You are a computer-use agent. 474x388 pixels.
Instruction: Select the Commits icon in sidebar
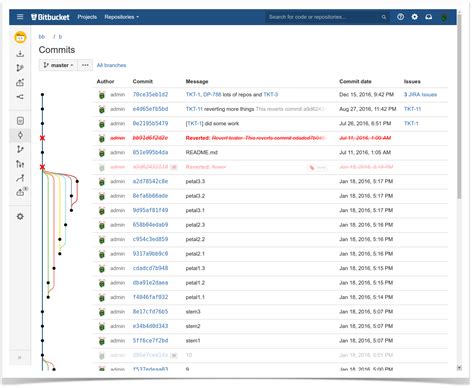coord(20,135)
